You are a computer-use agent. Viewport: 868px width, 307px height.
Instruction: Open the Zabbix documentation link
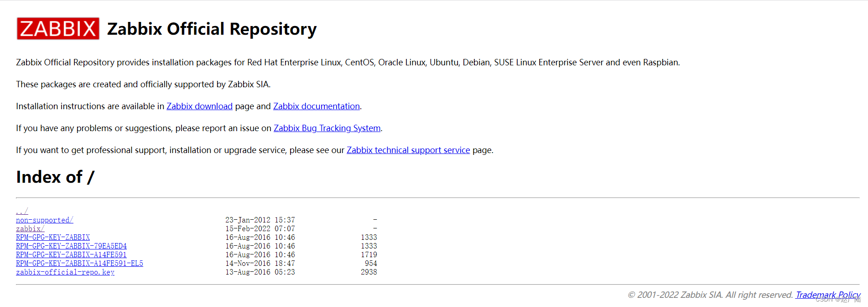click(x=316, y=106)
